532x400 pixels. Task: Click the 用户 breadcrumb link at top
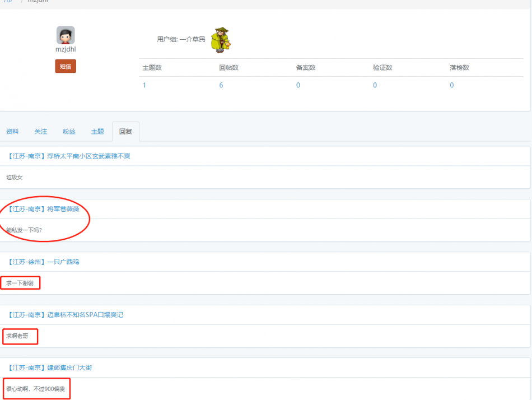tap(8, 1)
